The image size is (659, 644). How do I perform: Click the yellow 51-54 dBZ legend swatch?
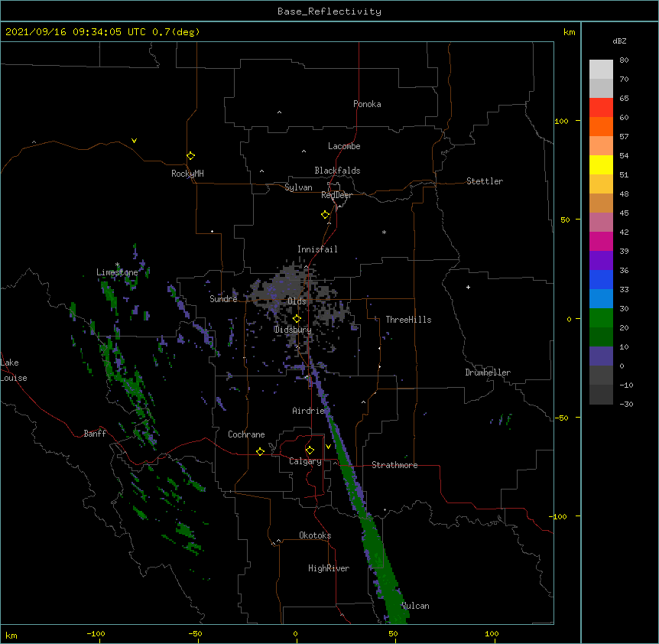point(601,164)
